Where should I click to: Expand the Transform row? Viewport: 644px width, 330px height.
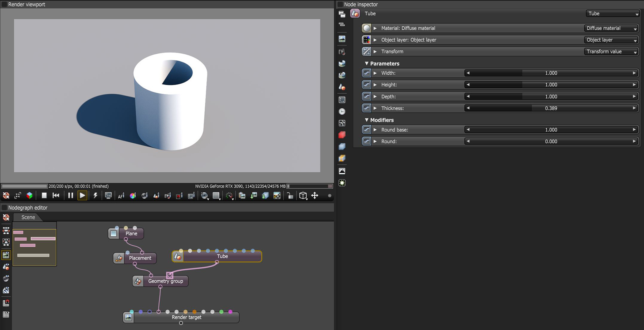click(x=375, y=51)
